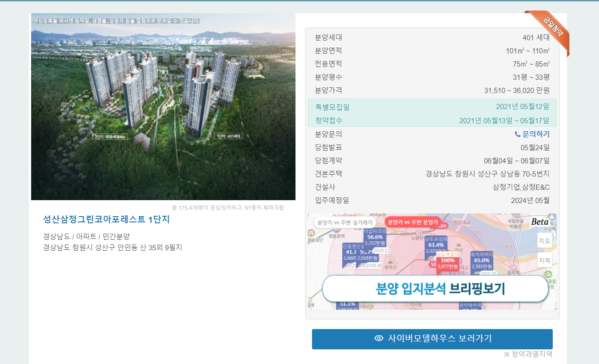Click the 101㎡ ~ 110㎡ 분양면적 value

[x=528, y=51]
